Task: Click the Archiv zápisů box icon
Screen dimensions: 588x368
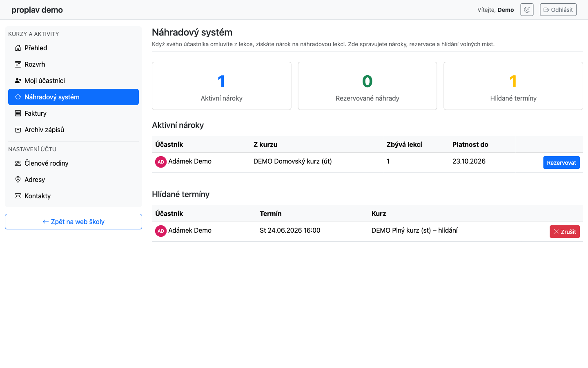Action: coord(18,130)
